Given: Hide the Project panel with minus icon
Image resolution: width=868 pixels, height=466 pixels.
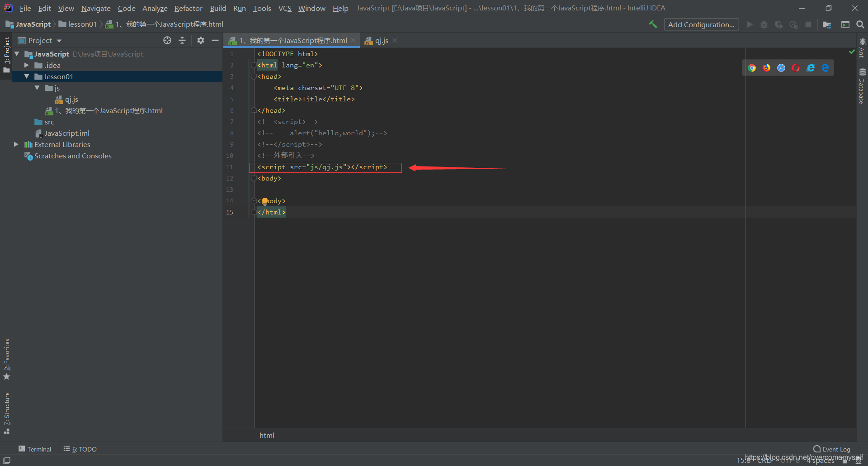Looking at the screenshot, I should pyautogui.click(x=215, y=40).
